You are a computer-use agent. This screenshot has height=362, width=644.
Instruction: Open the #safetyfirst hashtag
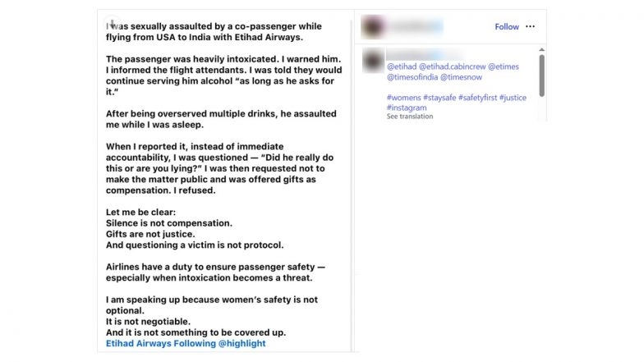[x=481, y=98]
